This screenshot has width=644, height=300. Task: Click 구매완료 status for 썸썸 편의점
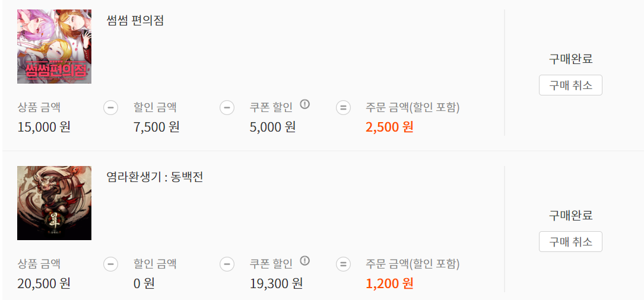point(570,59)
